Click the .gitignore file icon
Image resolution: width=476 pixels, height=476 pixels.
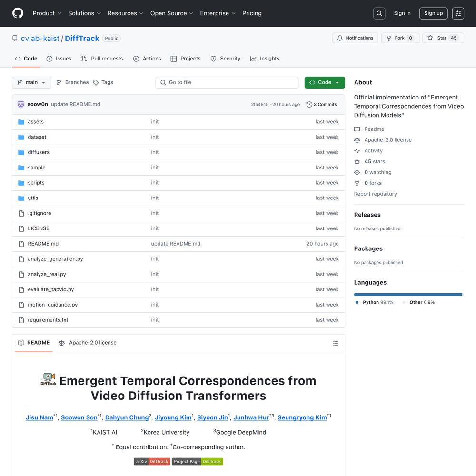point(21,213)
